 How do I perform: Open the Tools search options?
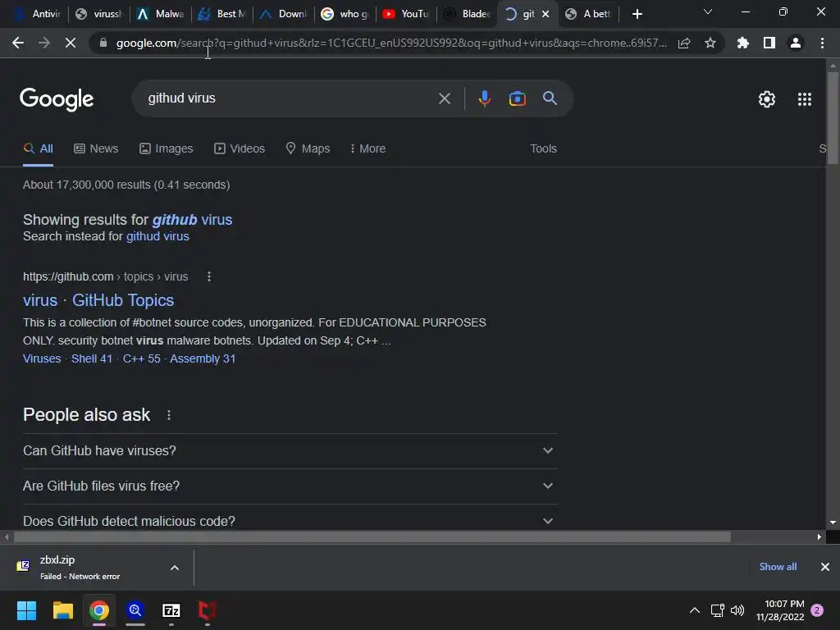(543, 148)
